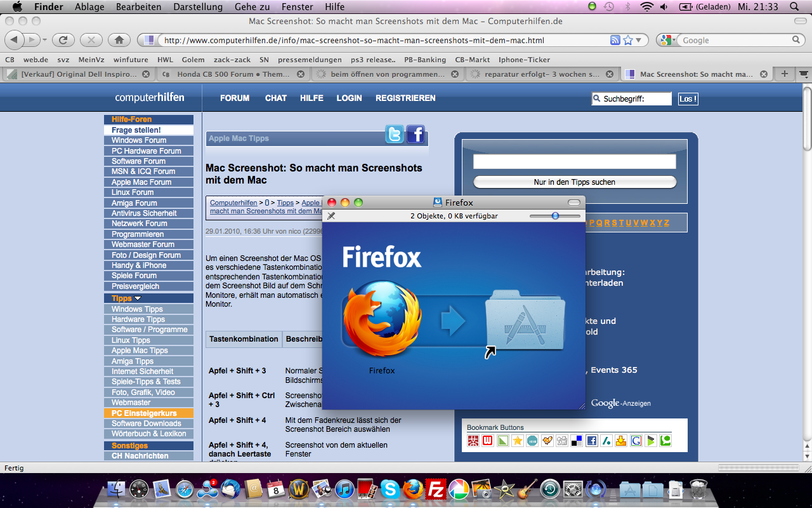This screenshot has width=812, height=508.
Task: Click the red W bookmark button
Action: click(488, 441)
